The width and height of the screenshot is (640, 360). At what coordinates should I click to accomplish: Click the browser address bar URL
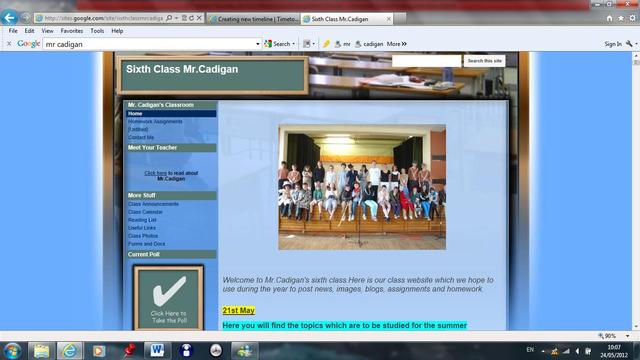pyautogui.click(x=104, y=18)
